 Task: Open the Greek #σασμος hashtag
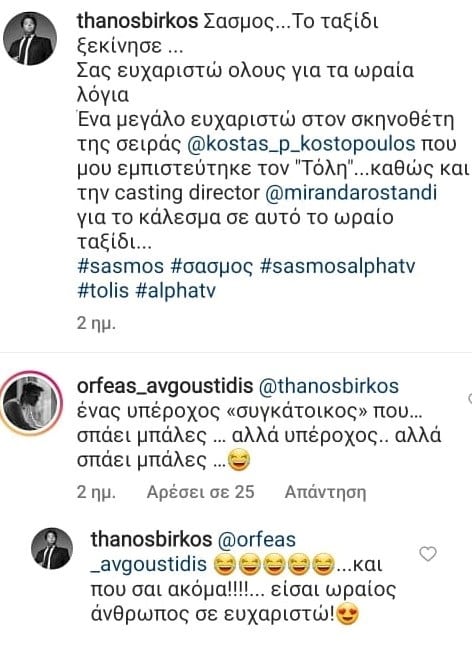coord(212,266)
